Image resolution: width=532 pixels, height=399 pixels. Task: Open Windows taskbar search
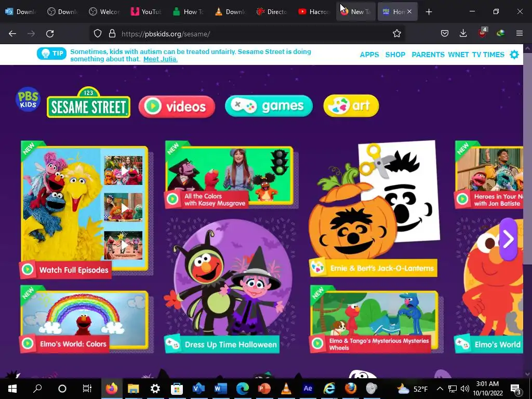click(x=37, y=389)
